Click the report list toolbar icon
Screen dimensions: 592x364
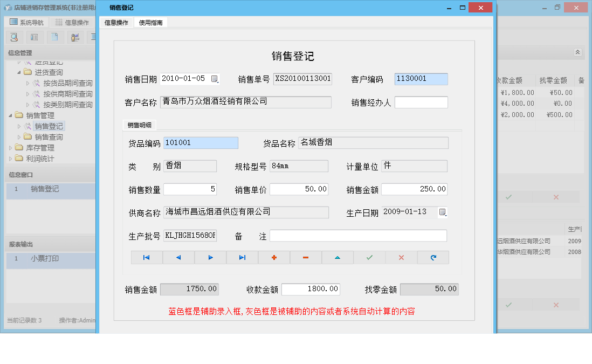(x=35, y=37)
